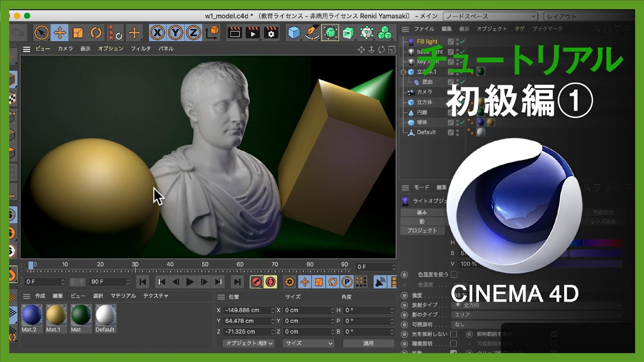The height and width of the screenshot is (362, 644).
Task: Toggle the 球体 enable checkmark
Action: 462,122
